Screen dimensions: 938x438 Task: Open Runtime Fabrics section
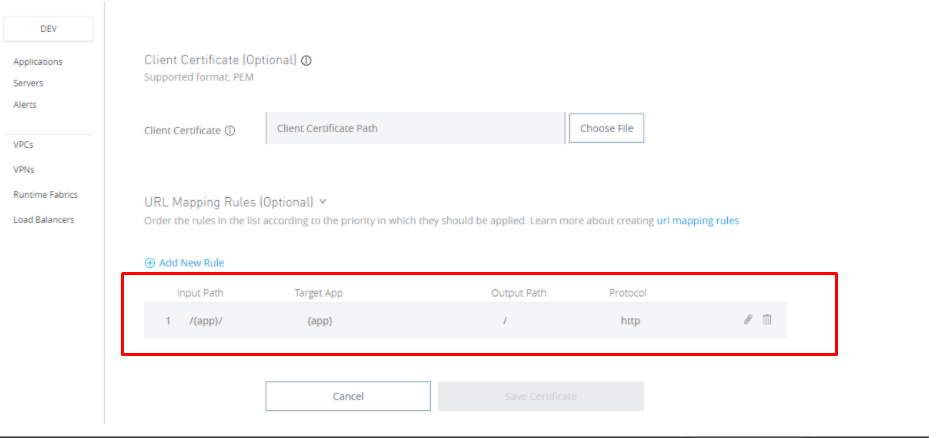point(45,195)
